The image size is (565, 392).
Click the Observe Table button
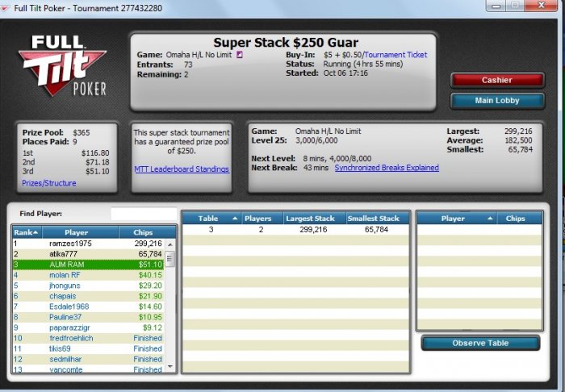click(480, 343)
